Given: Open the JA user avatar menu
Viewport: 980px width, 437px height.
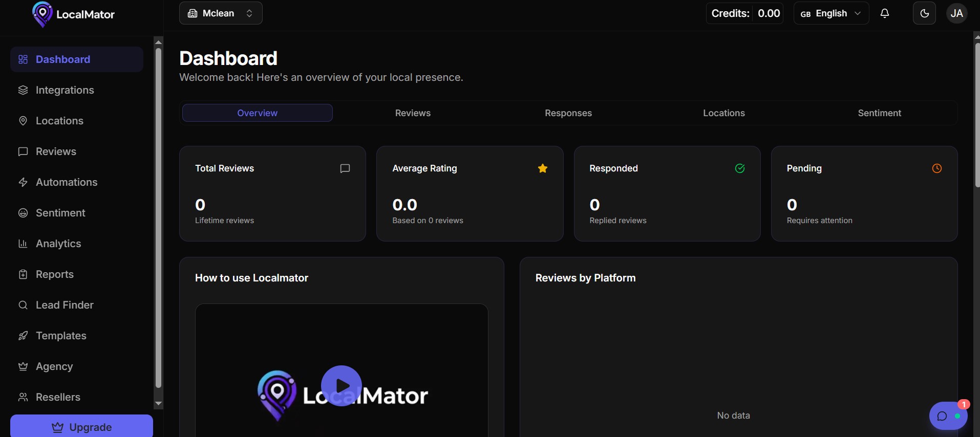Looking at the screenshot, I should (957, 13).
